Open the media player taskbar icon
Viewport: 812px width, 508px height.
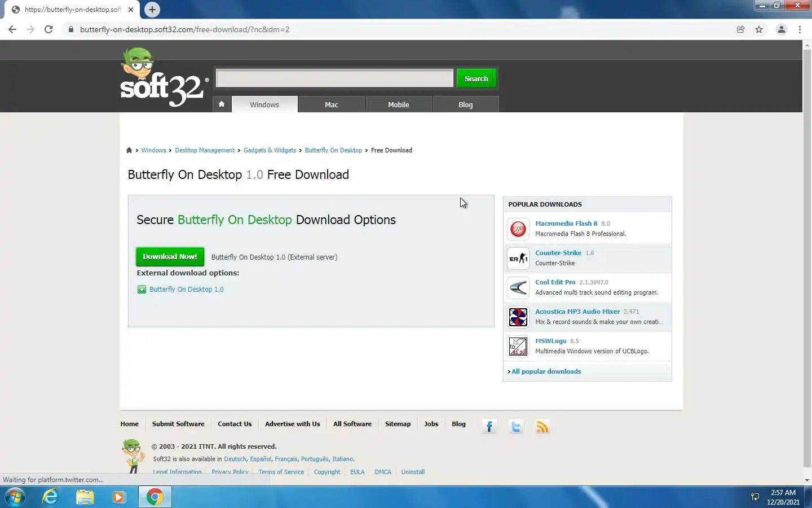[119, 497]
